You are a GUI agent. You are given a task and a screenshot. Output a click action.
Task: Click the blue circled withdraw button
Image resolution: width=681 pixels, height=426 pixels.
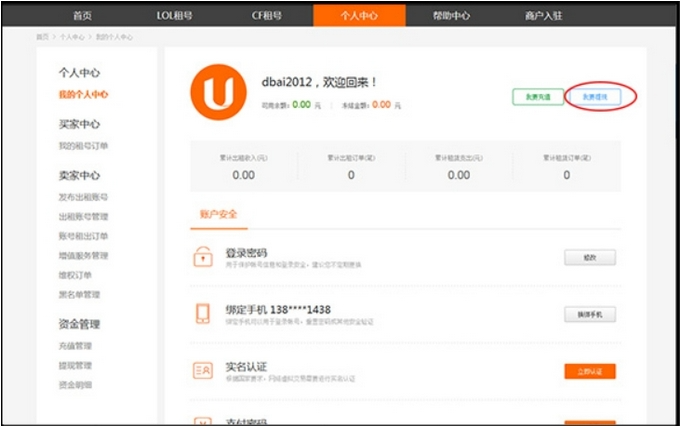click(x=600, y=96)
